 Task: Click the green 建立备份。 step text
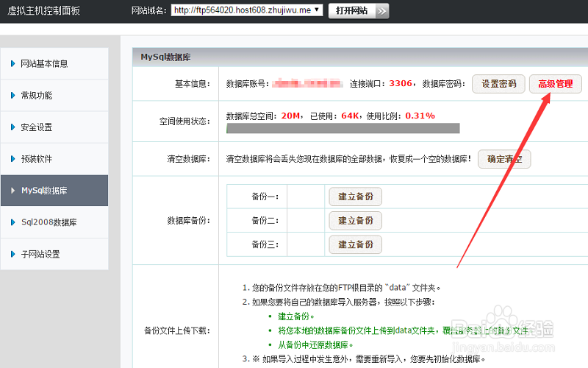(x=296, y=316)
